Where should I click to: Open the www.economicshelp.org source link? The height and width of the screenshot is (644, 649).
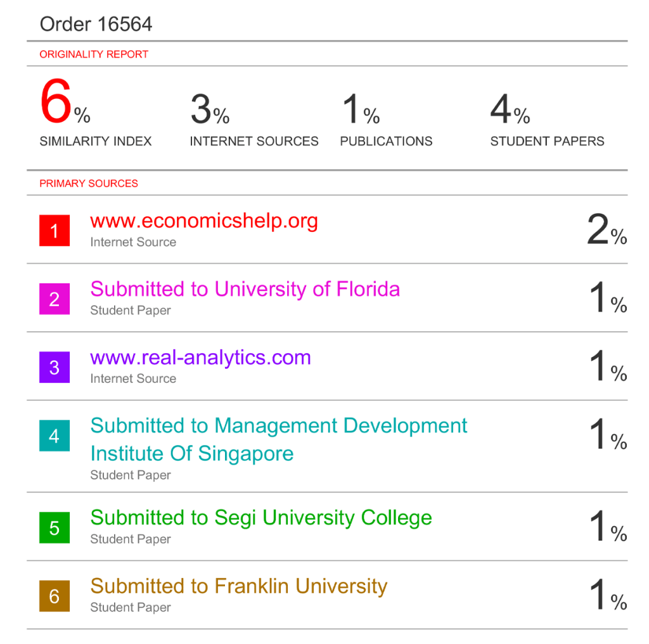tap(204, 221)
